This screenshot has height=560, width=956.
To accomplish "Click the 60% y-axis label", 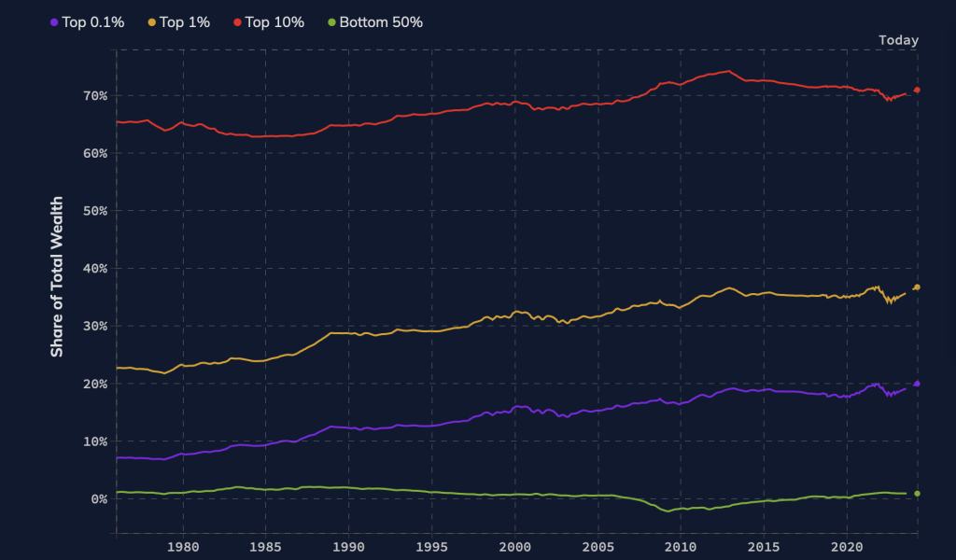I will (95, 154).
